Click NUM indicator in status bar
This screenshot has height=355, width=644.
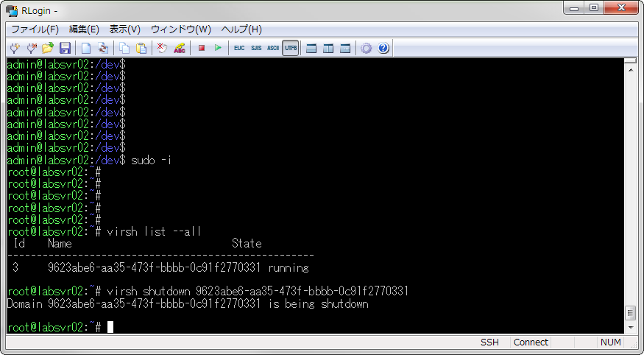click(x=610, y=342)
